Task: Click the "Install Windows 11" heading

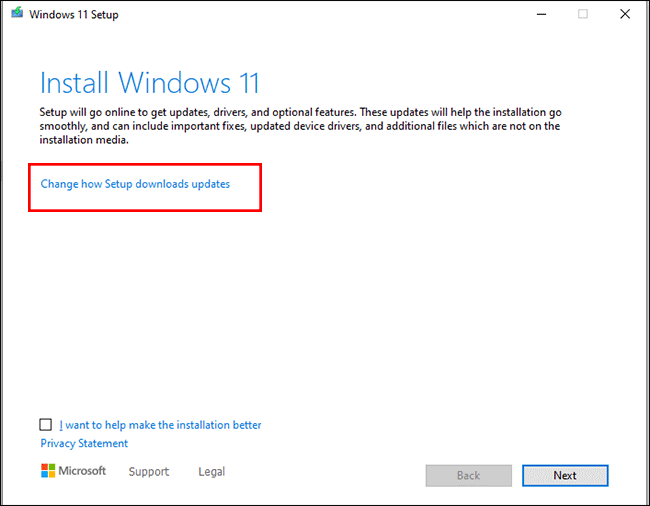Action: 150,81
